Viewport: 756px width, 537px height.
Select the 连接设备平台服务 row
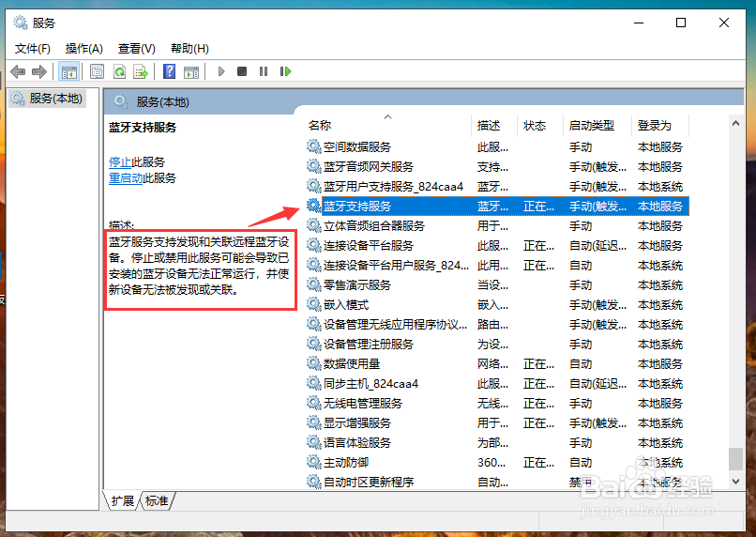click(497, 246)
